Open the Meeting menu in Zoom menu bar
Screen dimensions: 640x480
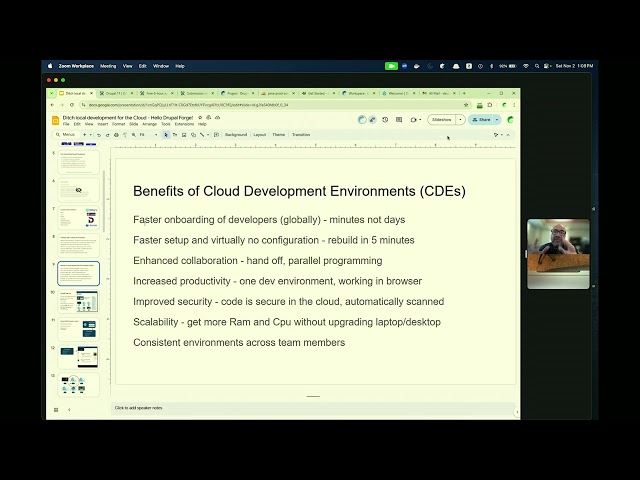click(x=108, y=66)
